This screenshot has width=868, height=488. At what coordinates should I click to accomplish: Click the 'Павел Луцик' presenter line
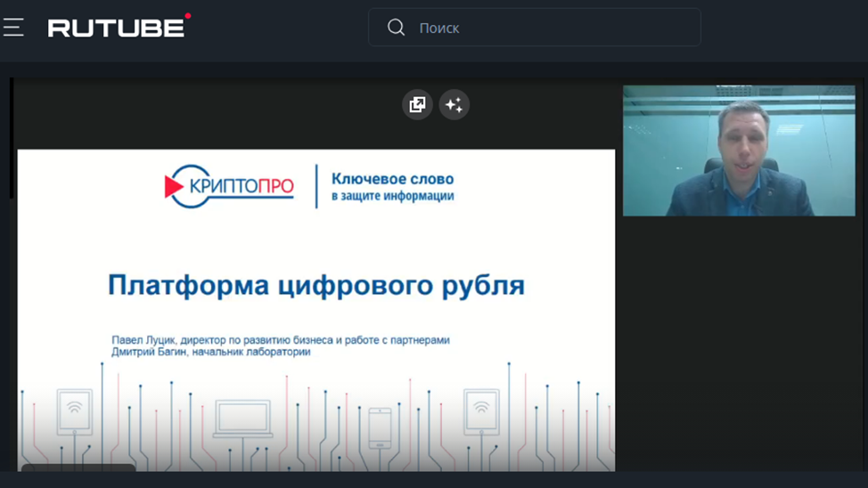pyautogui.click(x=281, y=340)
